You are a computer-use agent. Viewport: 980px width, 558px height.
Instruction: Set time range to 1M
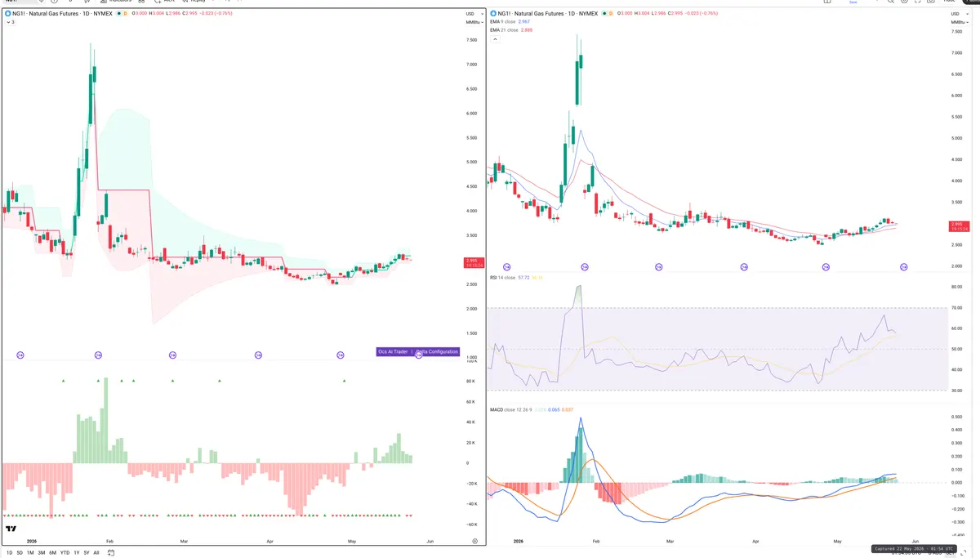pyautogui.click(x=31, y=553)
